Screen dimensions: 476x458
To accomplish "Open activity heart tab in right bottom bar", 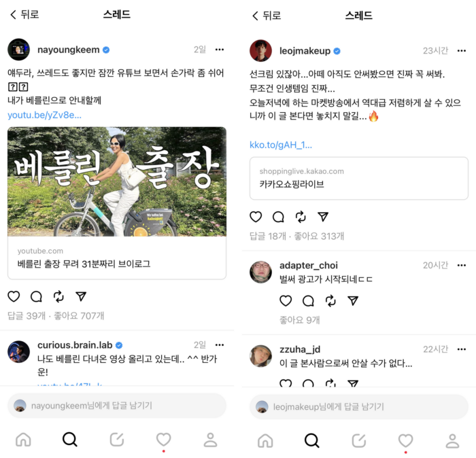I will click(x=405, y=440).
